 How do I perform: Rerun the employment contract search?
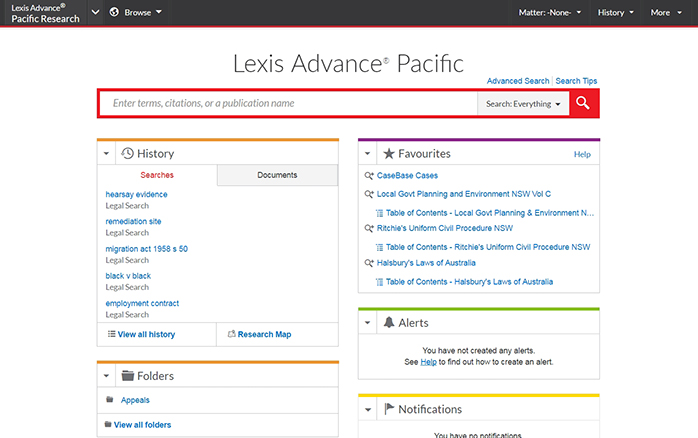[142, 303]
